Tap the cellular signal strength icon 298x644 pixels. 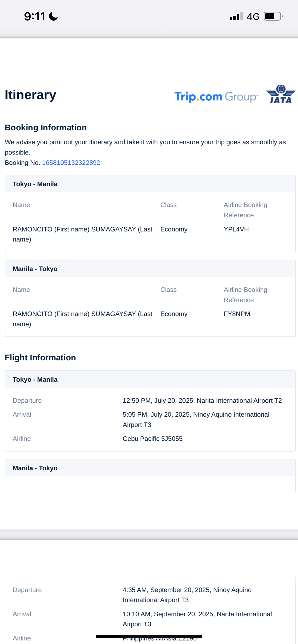point(236,17)
